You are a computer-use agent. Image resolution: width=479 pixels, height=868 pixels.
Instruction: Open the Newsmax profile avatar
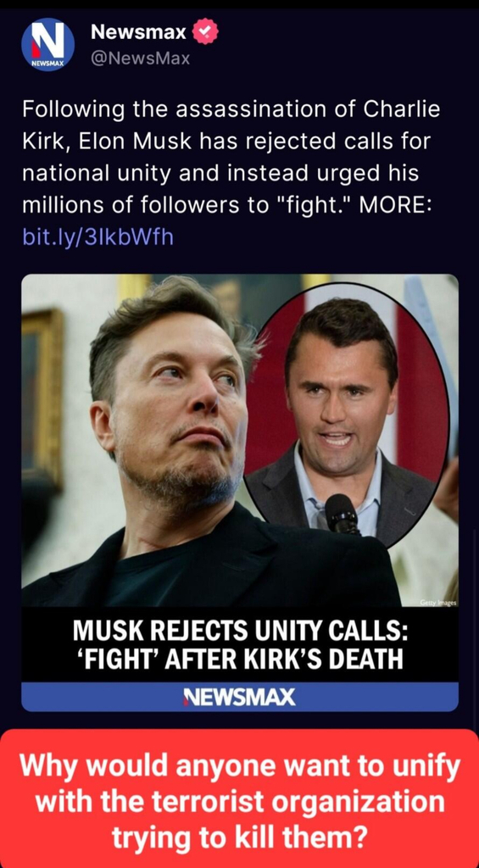click(47, 44)
